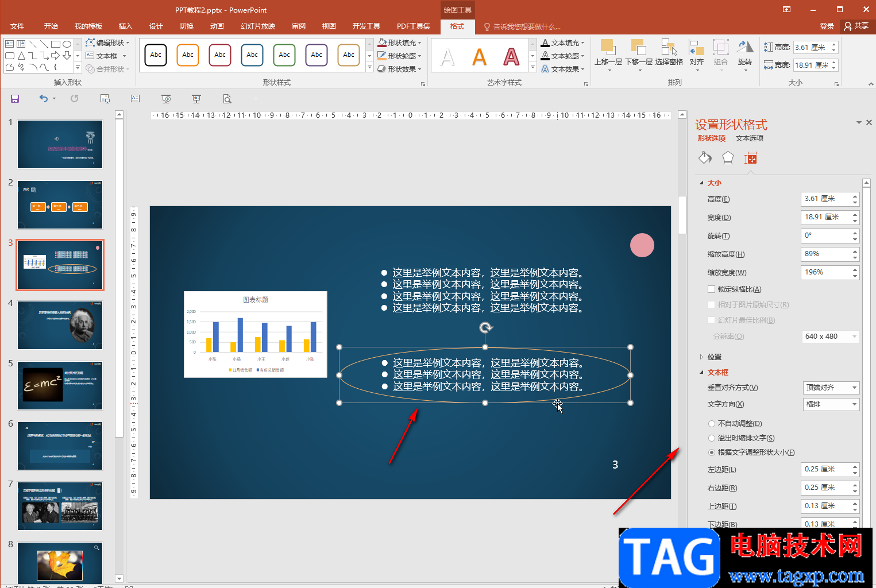Open Size & Properties tab in format pane

(751, 158)
